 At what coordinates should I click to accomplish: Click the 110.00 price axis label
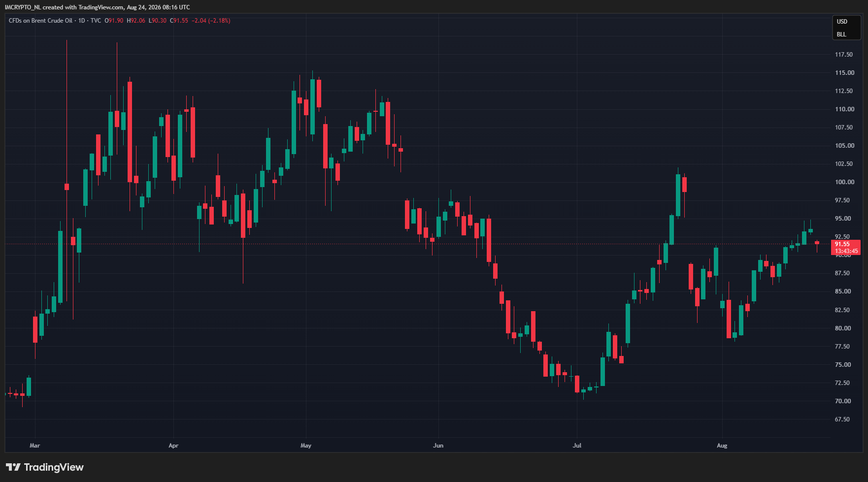point(844,109)
